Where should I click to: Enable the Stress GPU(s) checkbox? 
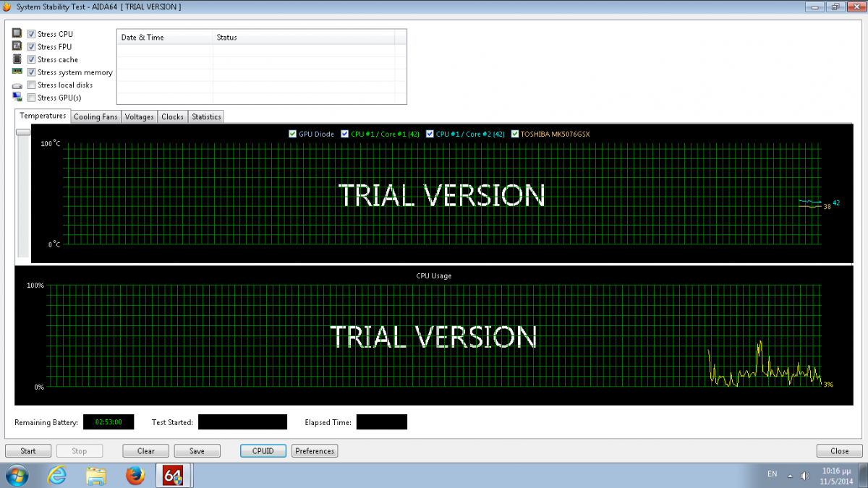point(32,98)
